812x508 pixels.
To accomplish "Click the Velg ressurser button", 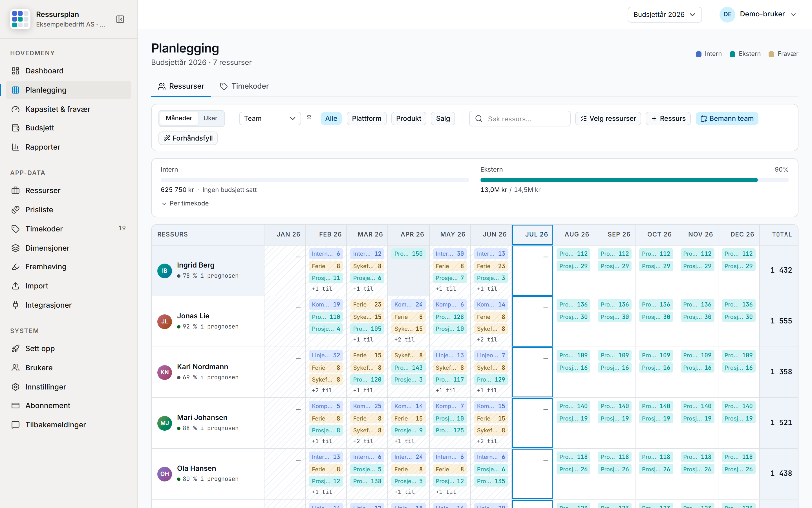I will coord(608,119).
